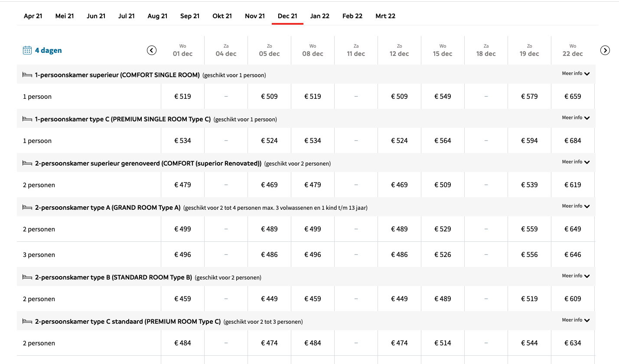
Task: Choose € 486 Grand Room 3 personen 12 dec
Action: [x=399, y=254]
